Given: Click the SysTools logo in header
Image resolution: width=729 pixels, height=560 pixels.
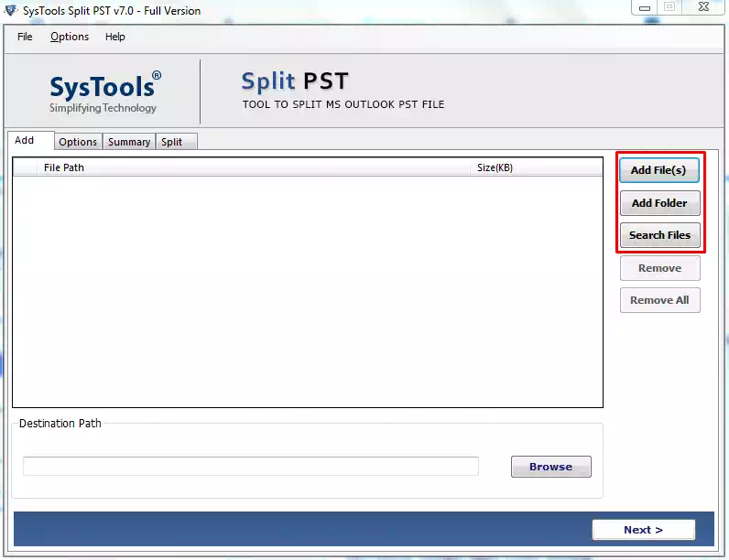Looking at the screenshot, I should pos(105,92).
